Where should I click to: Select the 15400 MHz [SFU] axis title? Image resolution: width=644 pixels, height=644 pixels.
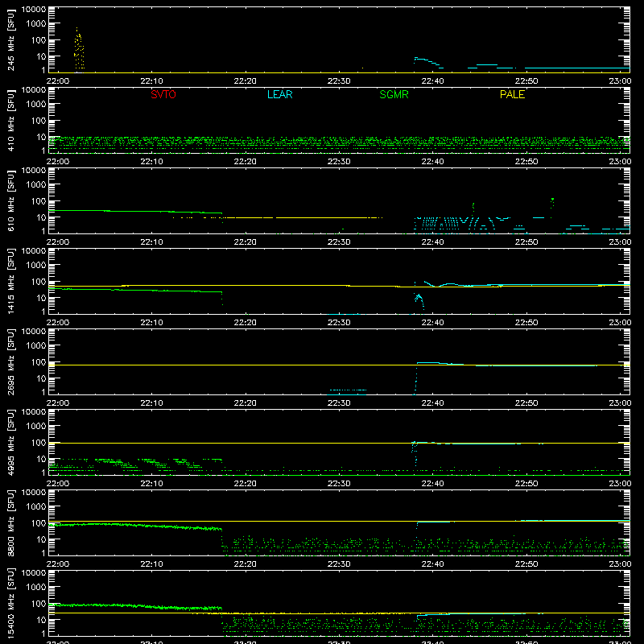(x=11, y=603)
